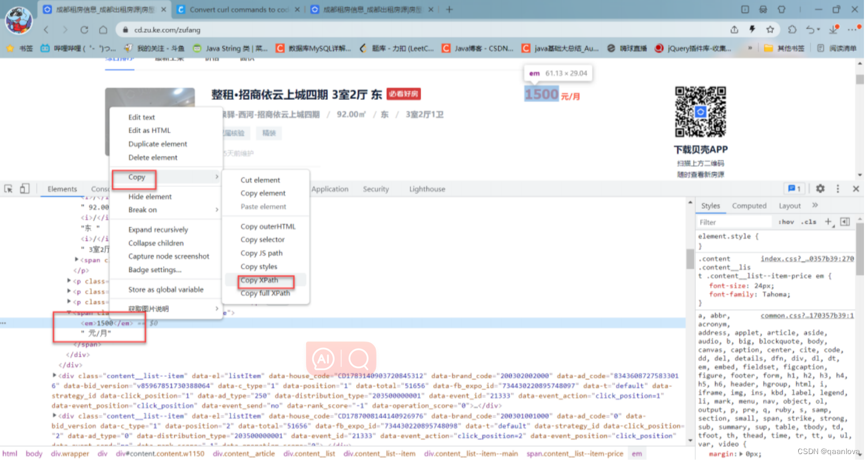Expand second content__list--item div node
The width and height of the screenshot is (868, 461).
pyautogui.click(x=55, y=415)
